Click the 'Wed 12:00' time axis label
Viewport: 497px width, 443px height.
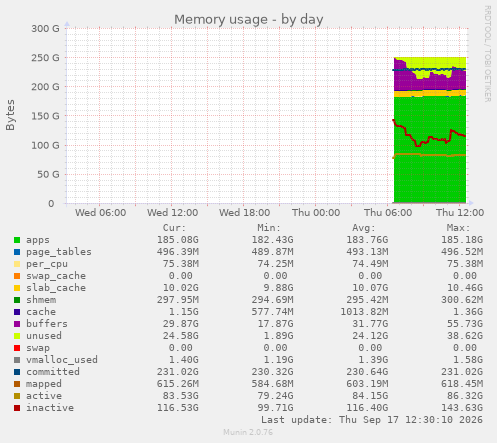(172, 213)
